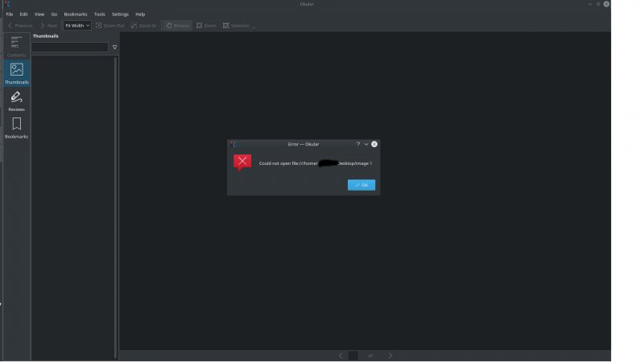Open the Help menu
The height and width of the screenshot is (362, 644).
pyautogui.click(x=140, y=14)
